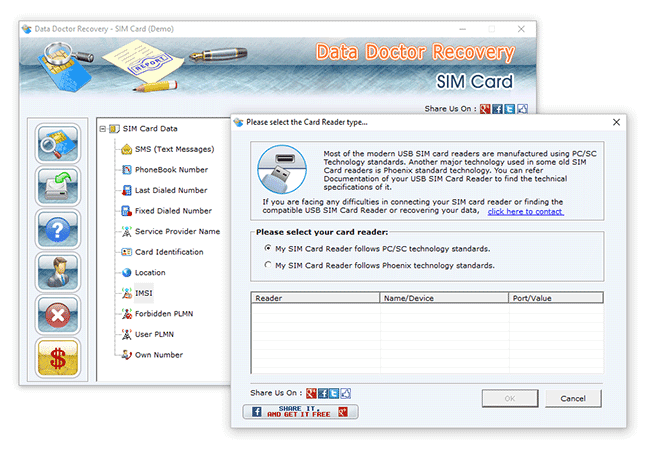Click the Card Identification icon
The height and width of the screenshot is (450, 650).
point(126,252)
